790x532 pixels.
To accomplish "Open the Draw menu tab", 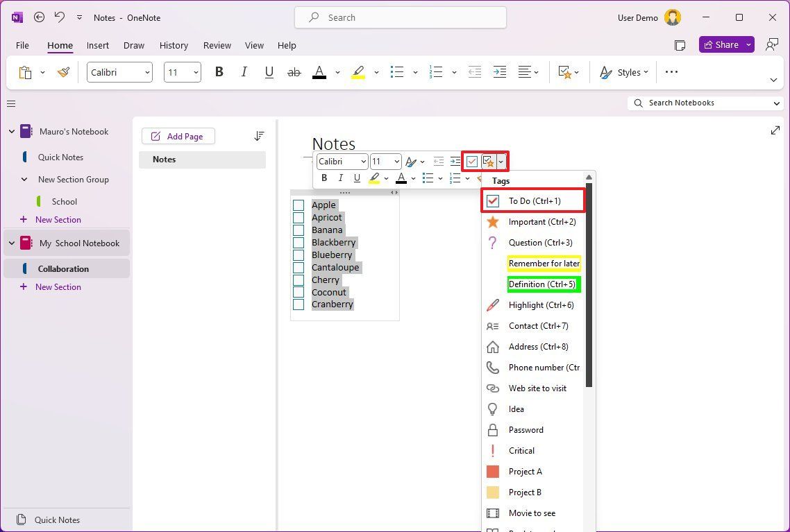I will click(x=133, y=45).
